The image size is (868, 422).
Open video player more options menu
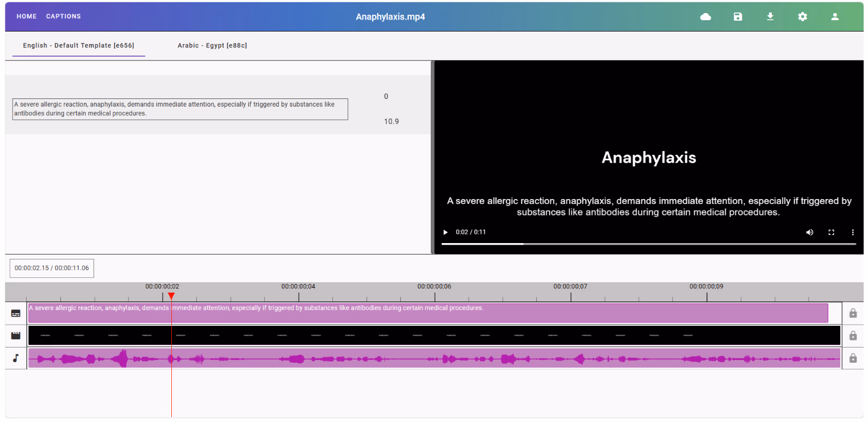(x=852, y=232)
